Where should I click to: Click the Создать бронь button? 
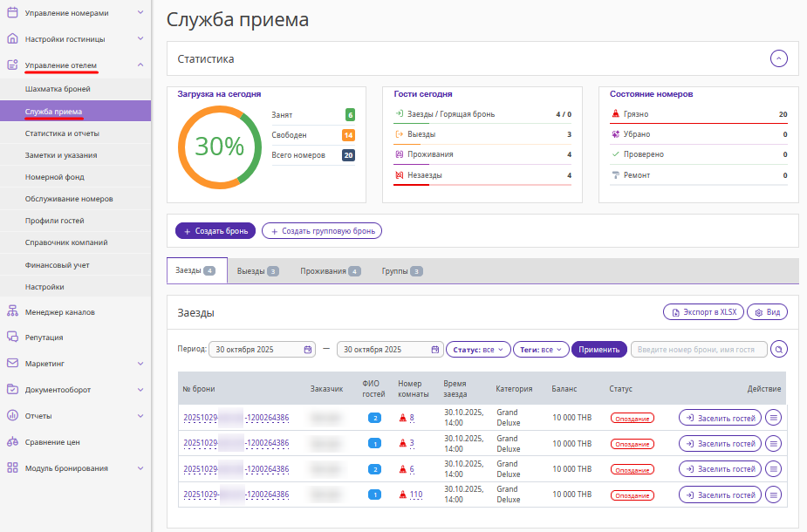click(215, 231)
